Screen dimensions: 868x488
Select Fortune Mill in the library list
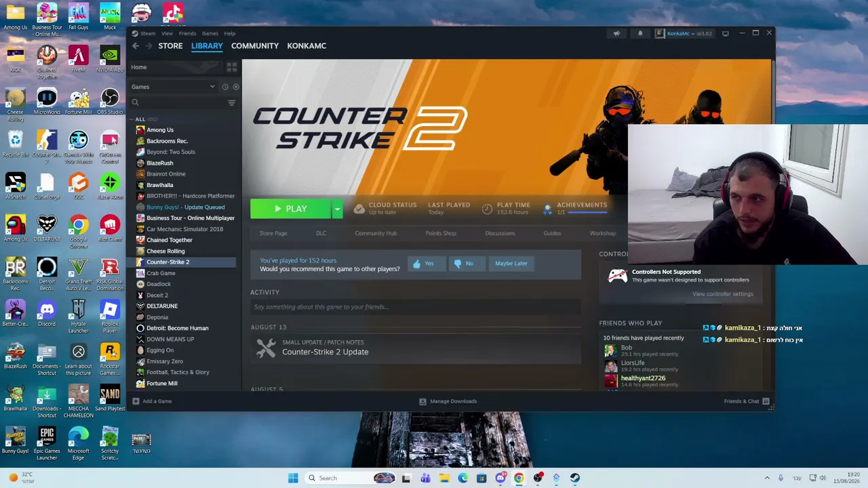point(162,384)
